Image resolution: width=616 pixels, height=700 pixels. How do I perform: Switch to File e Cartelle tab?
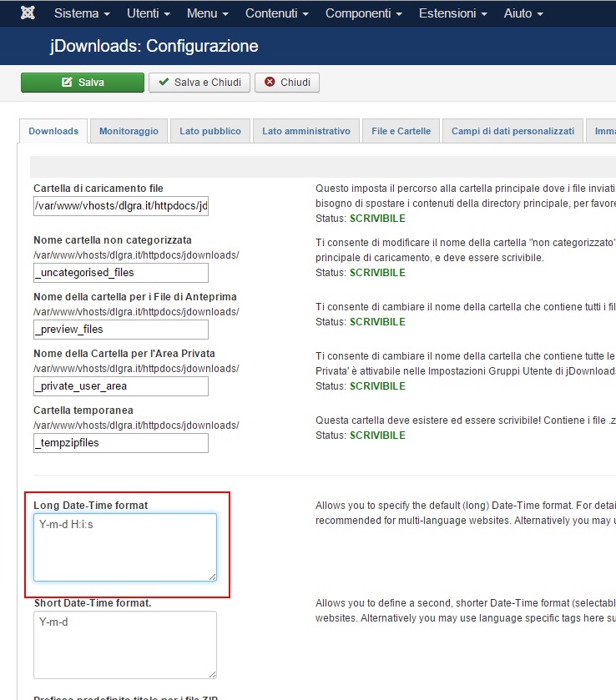(x=401, y=131)
